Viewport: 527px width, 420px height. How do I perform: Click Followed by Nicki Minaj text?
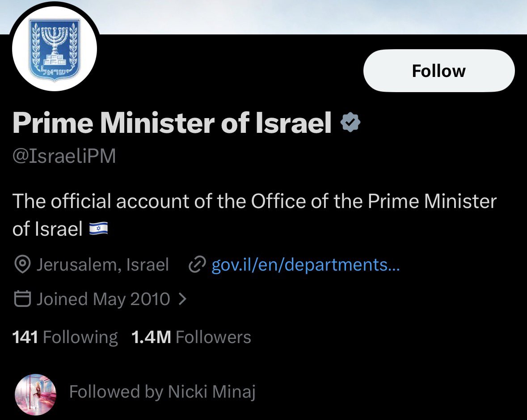click(x=162, y=392)
